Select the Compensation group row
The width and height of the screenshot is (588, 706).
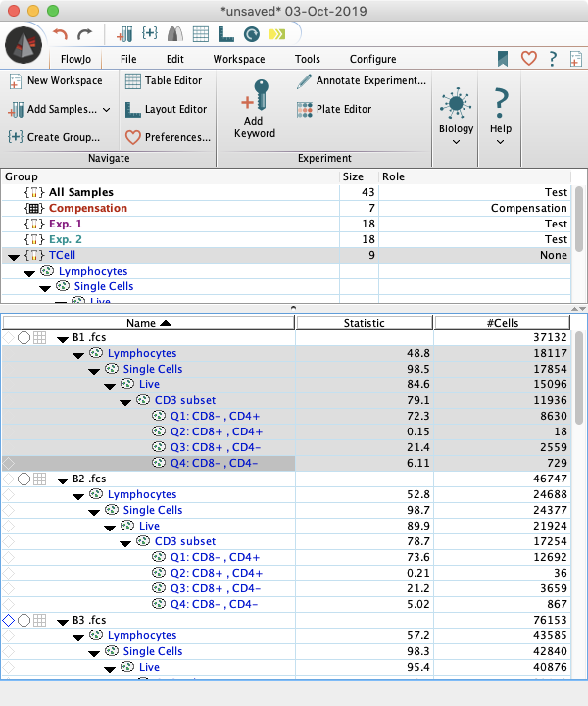[x=286, y=208]
